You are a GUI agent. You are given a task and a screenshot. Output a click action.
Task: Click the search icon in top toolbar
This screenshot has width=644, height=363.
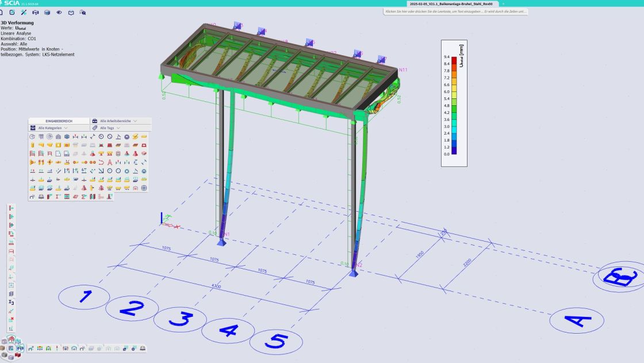pyautogui.click(x=83, y=12)
